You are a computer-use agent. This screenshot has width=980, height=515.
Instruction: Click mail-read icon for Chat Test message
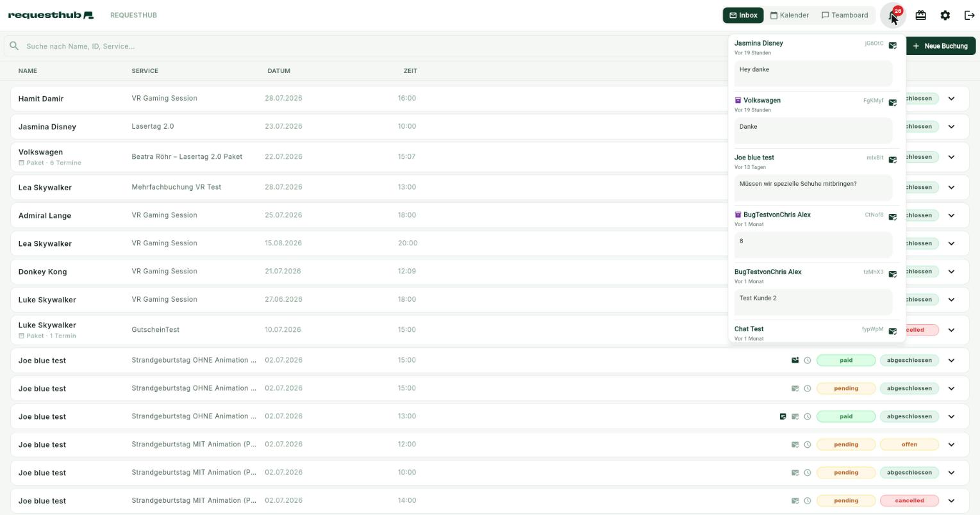[x=892, y=331]
